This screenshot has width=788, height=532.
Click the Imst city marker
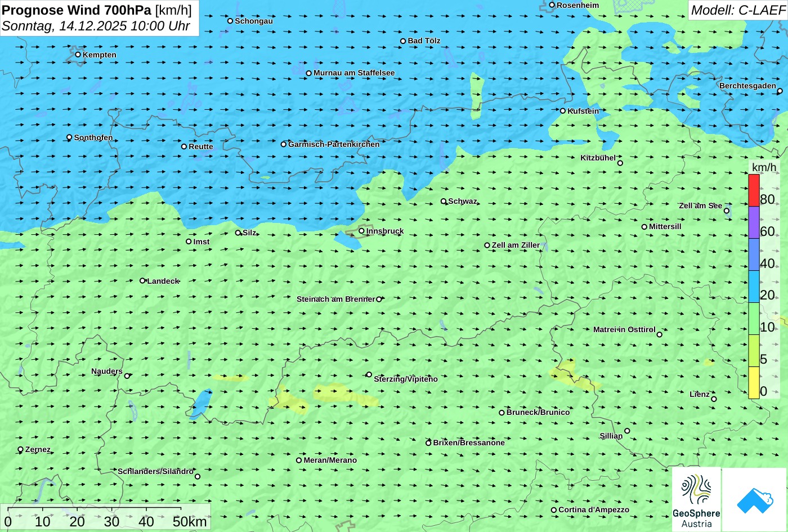coord(189,242)
